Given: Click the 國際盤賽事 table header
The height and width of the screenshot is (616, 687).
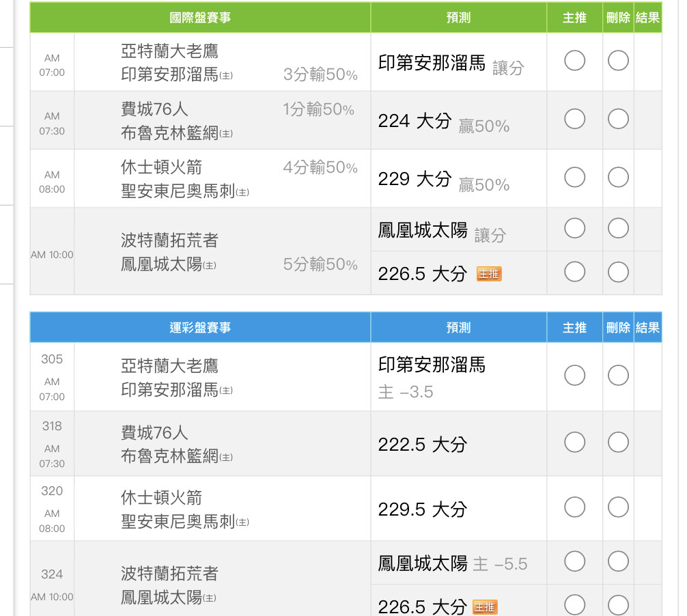Looking at the screenshot, I should coord(200,18).
